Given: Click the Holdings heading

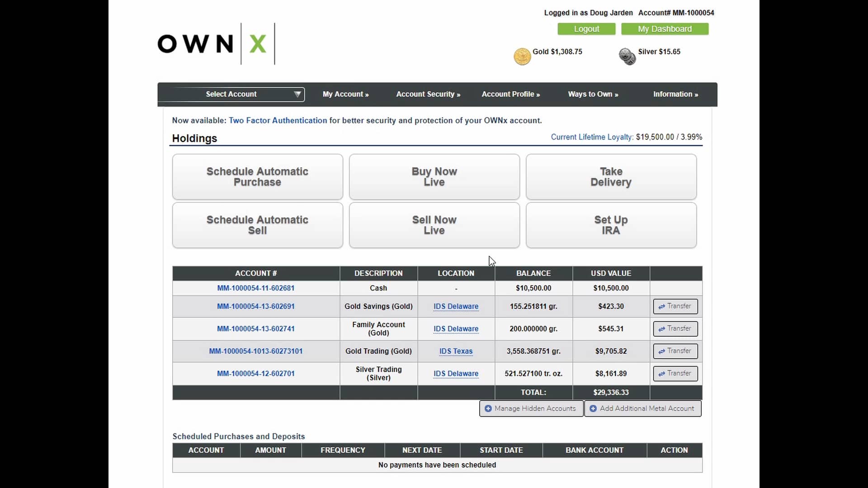Looking at the screenshot, I should point(194,138).
